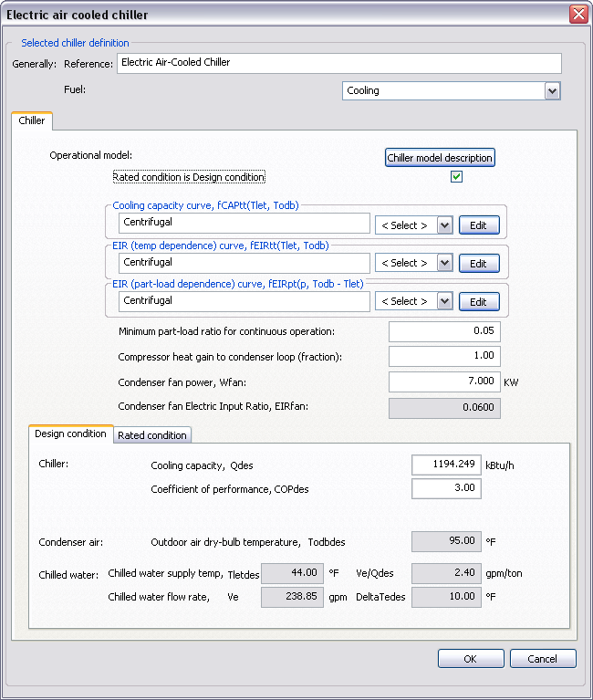Open the Fuel dropdown showing Cooling
The height and width of the screenshot is (700, 593).
[x=551, y=90]
